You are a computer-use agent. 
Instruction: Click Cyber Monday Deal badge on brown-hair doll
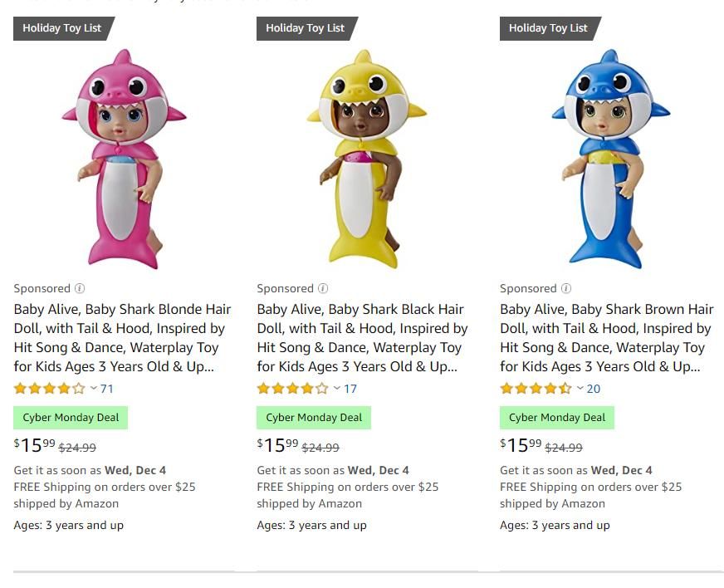pyautogui.click(x=557, y=418)
